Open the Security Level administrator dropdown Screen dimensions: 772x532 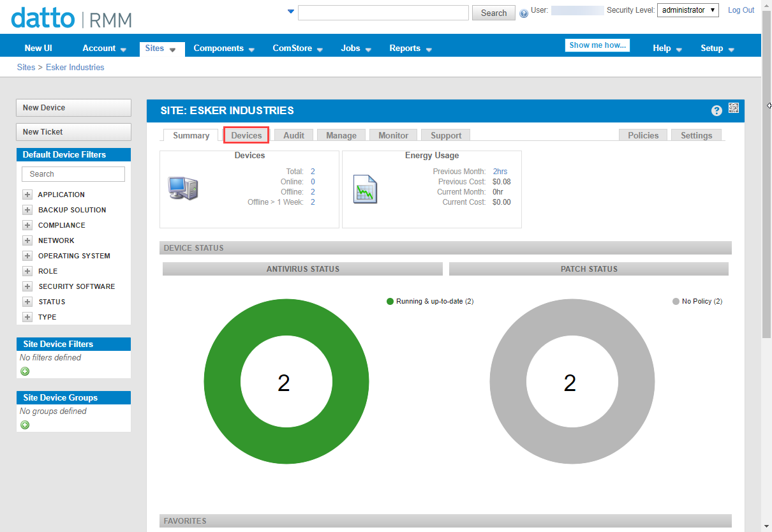pyautogui.click(x=688, y=10)
